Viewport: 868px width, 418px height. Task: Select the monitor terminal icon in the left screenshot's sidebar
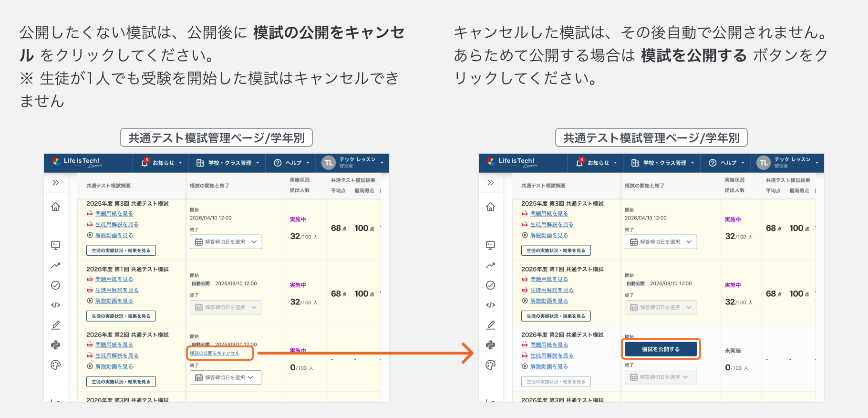[56, 245]
